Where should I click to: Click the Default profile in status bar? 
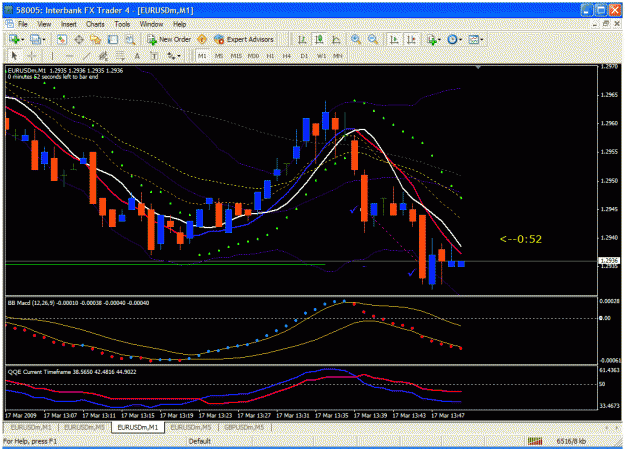click(199, 441)
